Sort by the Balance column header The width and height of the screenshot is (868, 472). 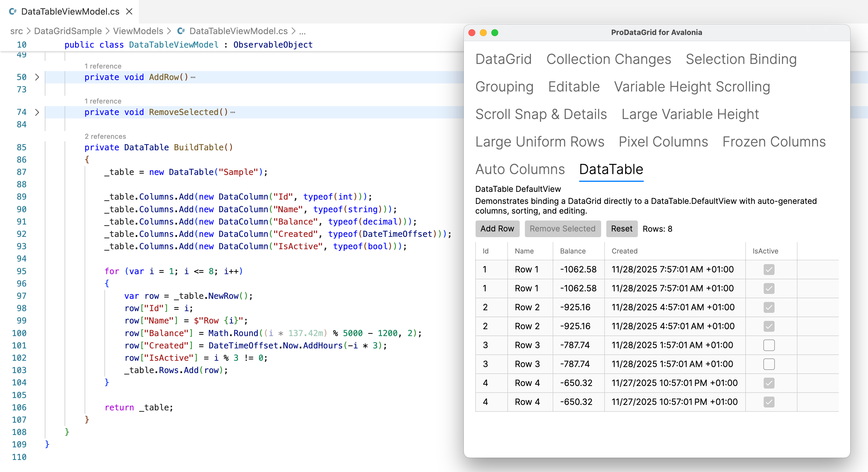pyautogui.click(x=572, y=251)
